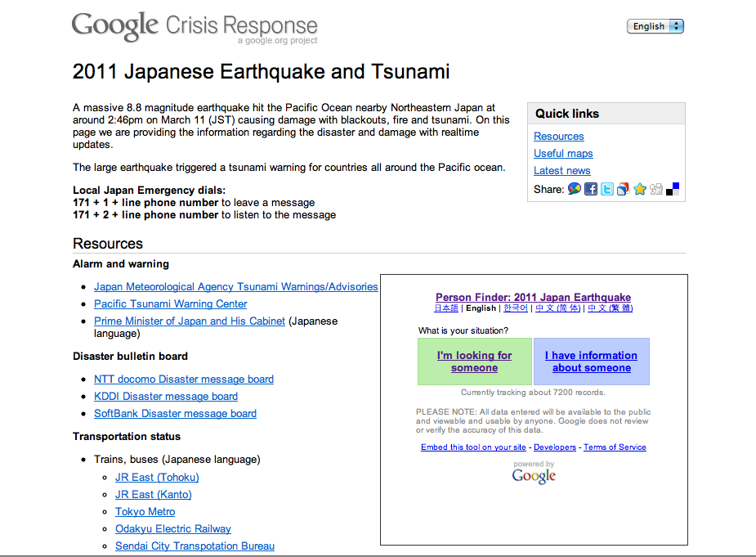Click the "Quick links" box header

[606, 114]
